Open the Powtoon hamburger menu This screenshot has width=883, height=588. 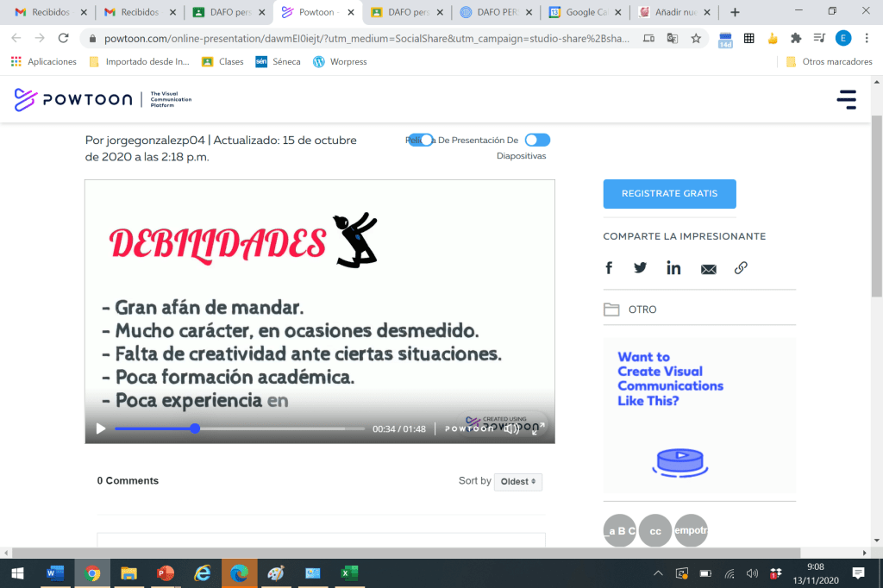(846, 99)
